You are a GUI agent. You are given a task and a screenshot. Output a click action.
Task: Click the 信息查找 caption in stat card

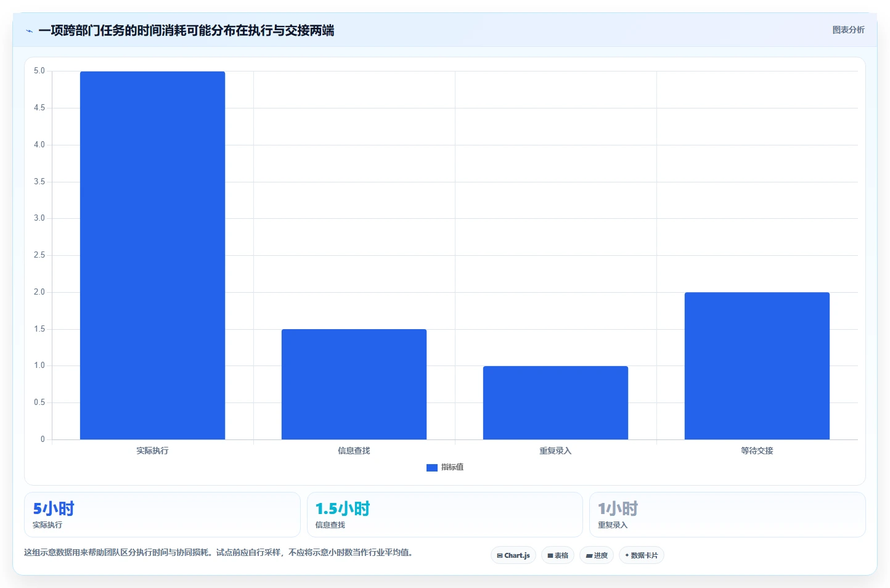tap(330, 525)
